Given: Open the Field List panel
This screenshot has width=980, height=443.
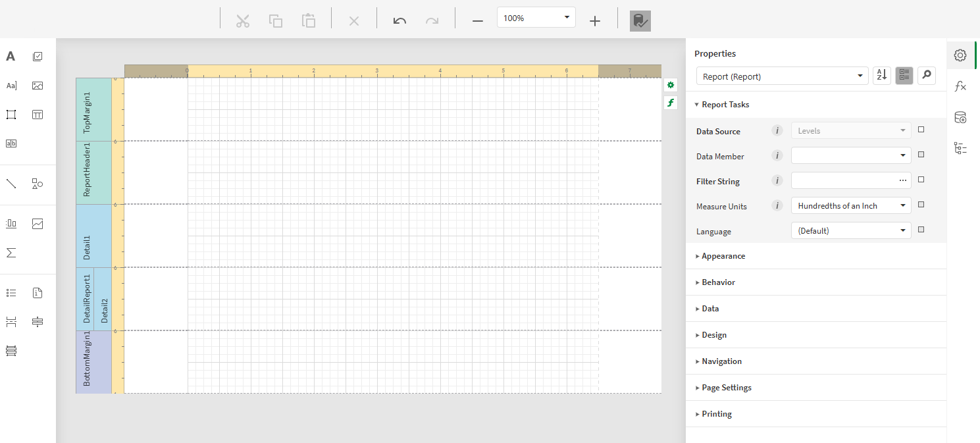Looking at the screenshot, I should tap(960, 117).
